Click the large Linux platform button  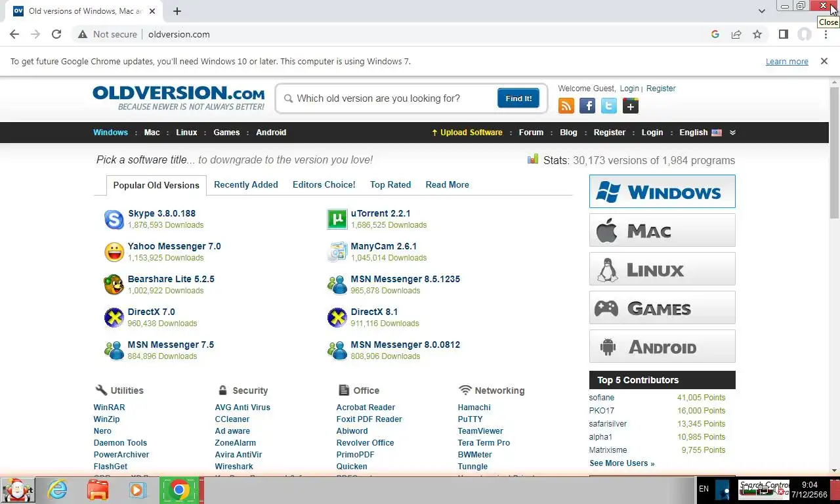click(x=662, y=269)
